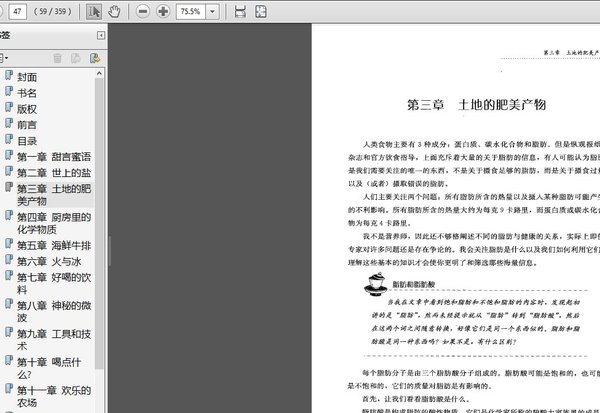600x413 pixels.
Task: Delete selected bookmark with trash icon
Action: [x=57, y=58]
